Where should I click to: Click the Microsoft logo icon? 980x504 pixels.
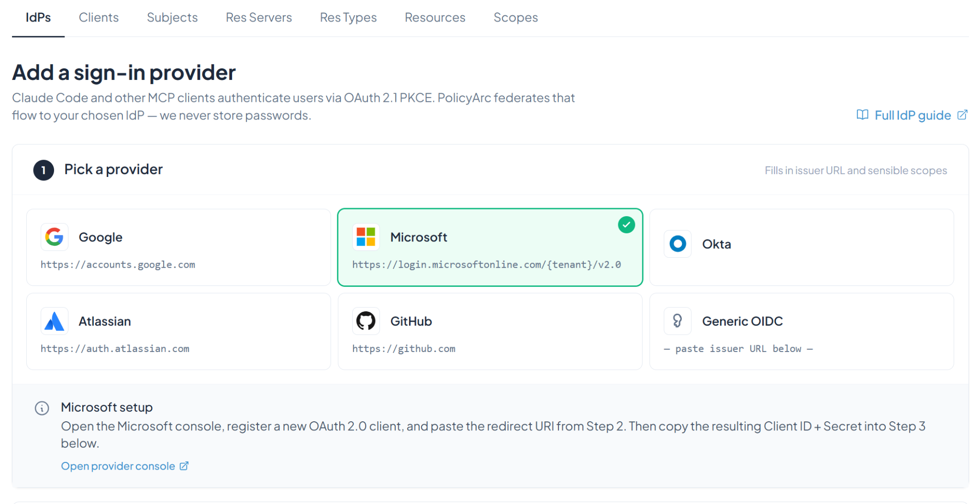[x=366, y=237]
